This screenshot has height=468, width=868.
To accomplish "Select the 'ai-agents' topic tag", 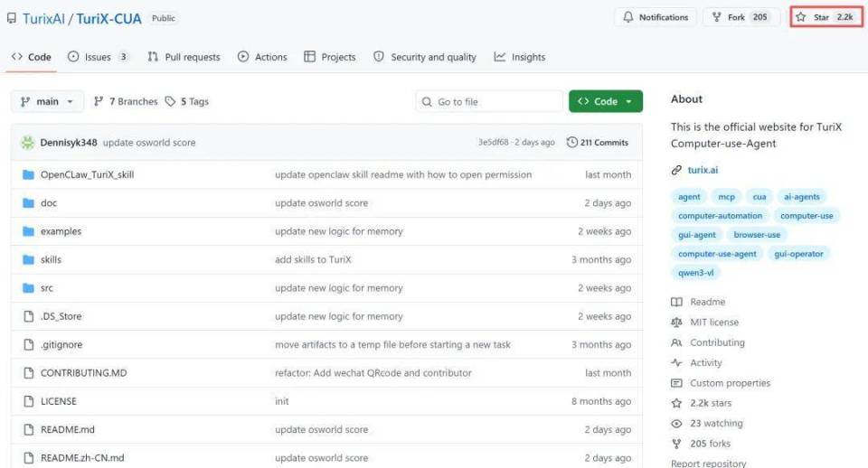I will [802, 196].
